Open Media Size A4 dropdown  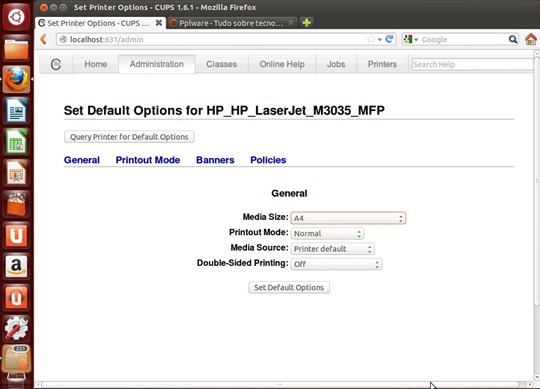coord(348,218)
